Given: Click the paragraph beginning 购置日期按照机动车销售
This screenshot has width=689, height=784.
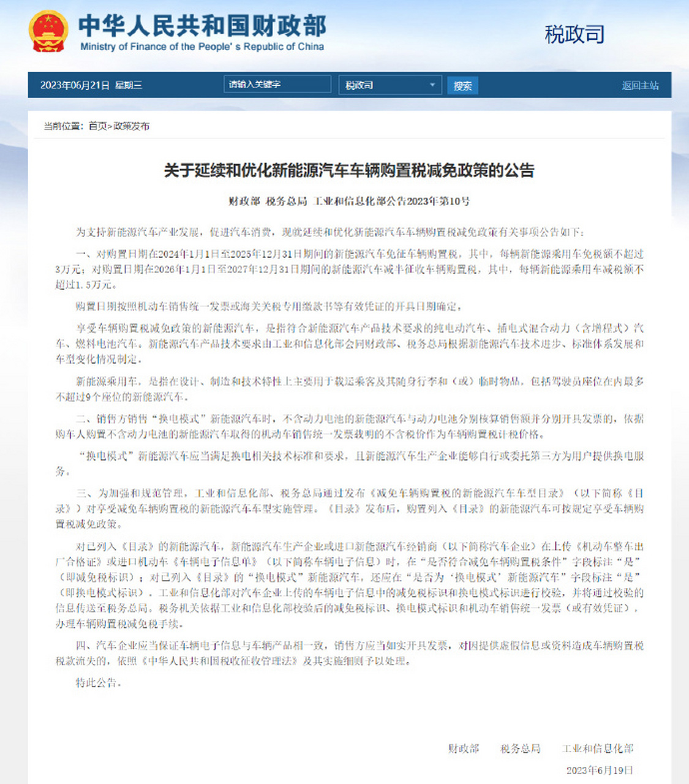Looking at the screenshot, I should click(x=269, y=306).
